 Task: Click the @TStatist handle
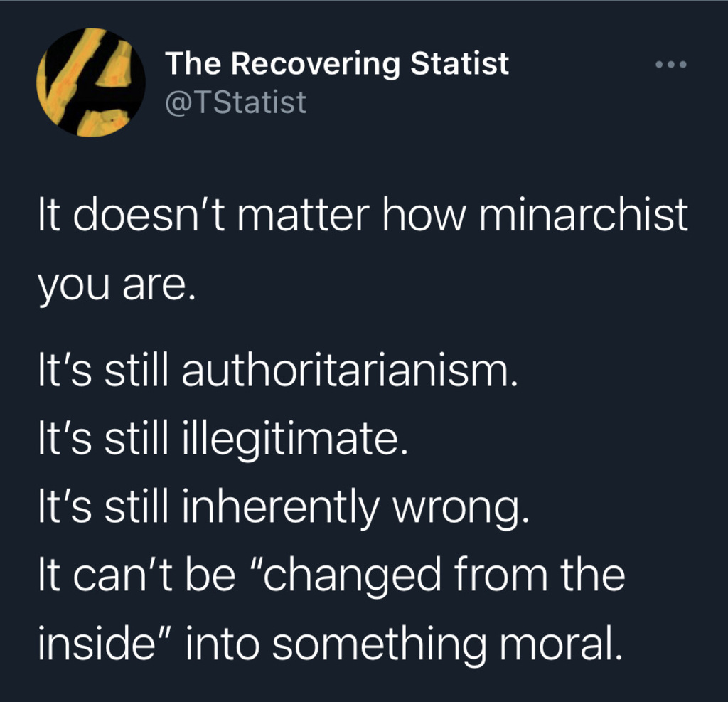(235, 102)
